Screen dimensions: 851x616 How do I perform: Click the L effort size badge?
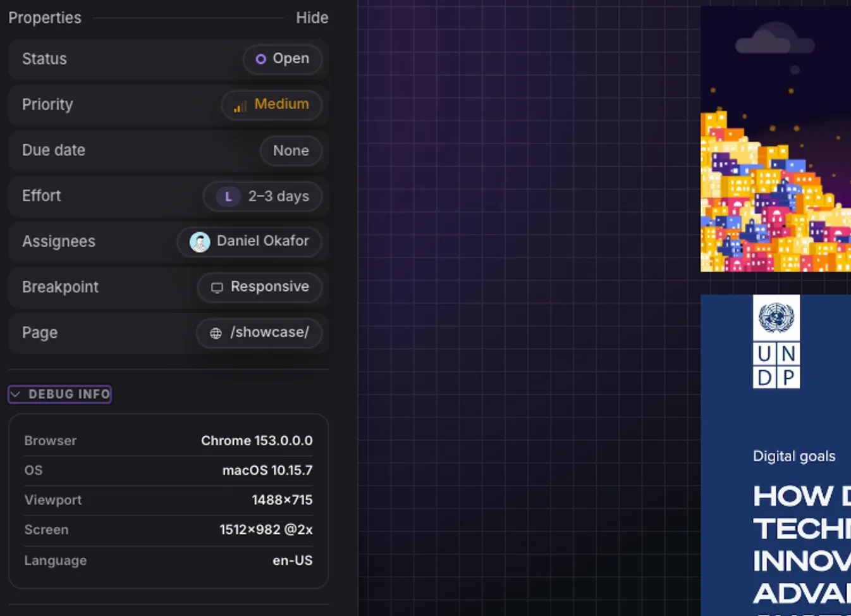(228, 197)
